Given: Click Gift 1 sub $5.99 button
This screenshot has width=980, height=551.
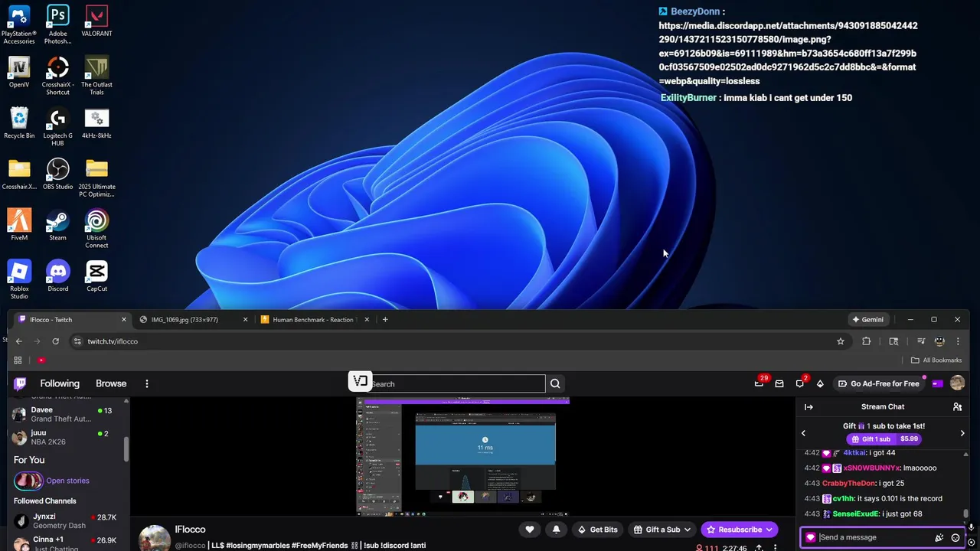Looking at the screenshot, I should click(884, 439).
